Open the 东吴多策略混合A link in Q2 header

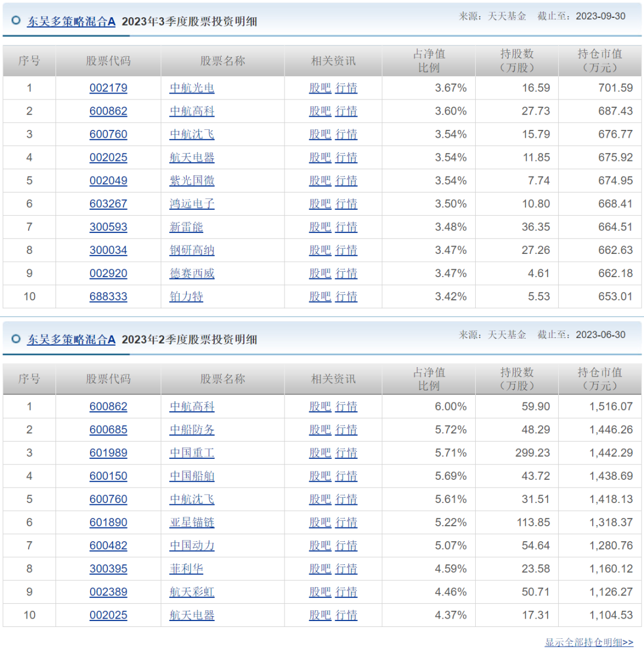tap(71, 340)
